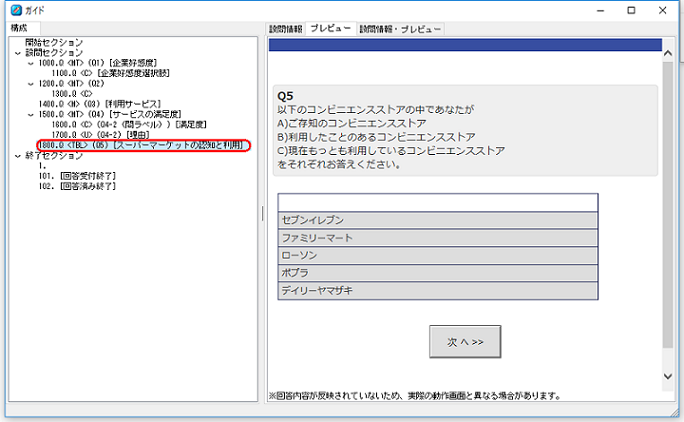
Task: Click the preview scrollbar down arrow
Action: [x=667, y=376]
